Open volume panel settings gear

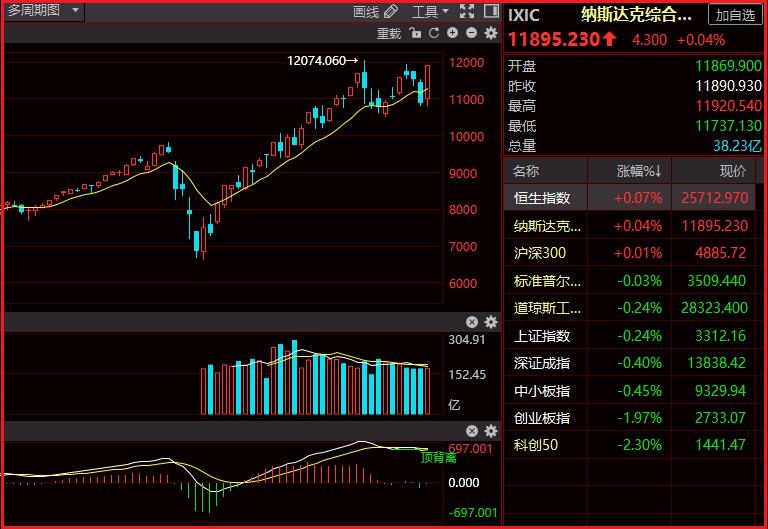[490, 322]
